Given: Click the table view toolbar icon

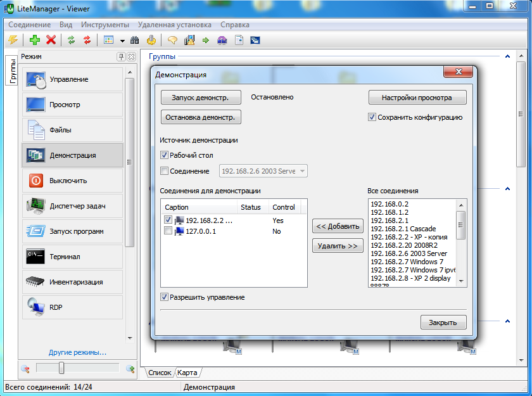Looking at the screenshot, I should point(108,40).
